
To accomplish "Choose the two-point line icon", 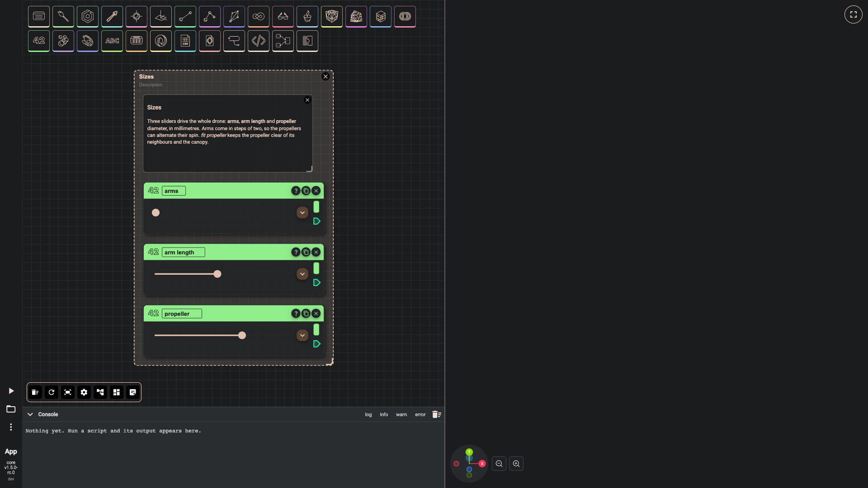I will coord(185,17).
